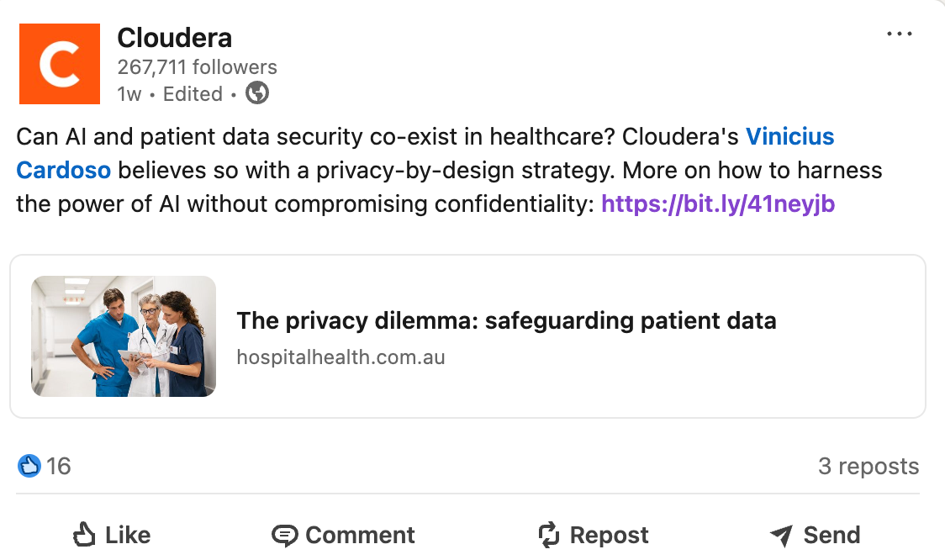Show the 3 reposts list
Screen dimensions: 945x560
(x=868, y=466)
